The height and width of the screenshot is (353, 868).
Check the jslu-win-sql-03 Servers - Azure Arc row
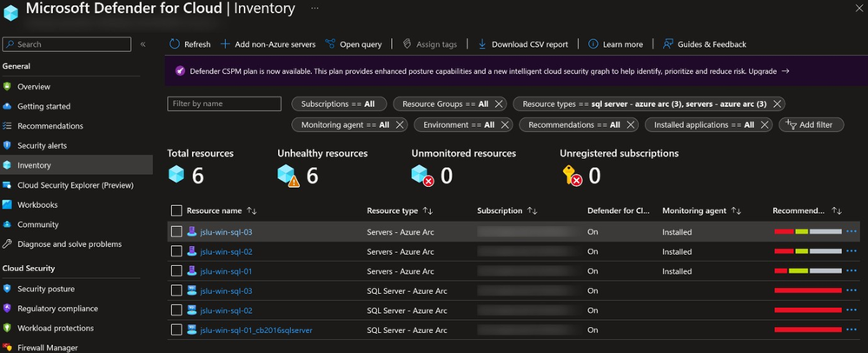176,231
